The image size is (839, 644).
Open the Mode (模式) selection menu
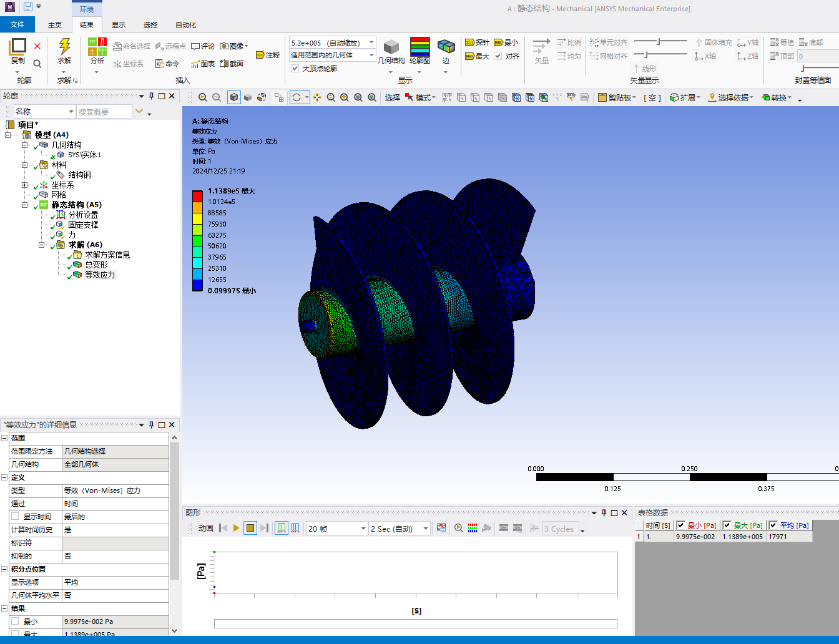pos(421,97)
